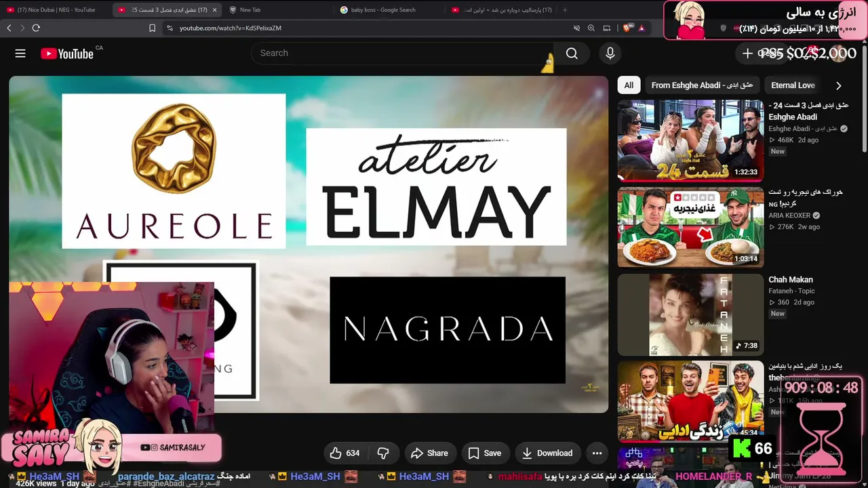Click the 468K views count text
Screen dimensions: 868x488
click(x=785, y=140)
